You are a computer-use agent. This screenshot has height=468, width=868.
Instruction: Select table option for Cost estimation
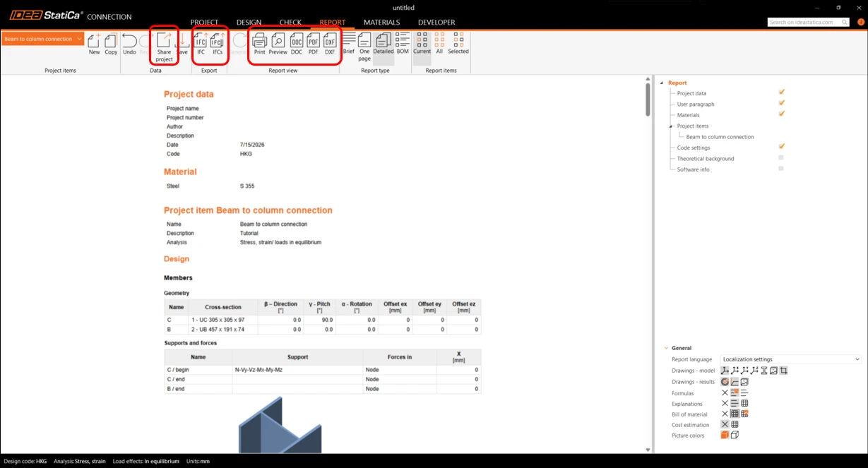click(735, 425)
